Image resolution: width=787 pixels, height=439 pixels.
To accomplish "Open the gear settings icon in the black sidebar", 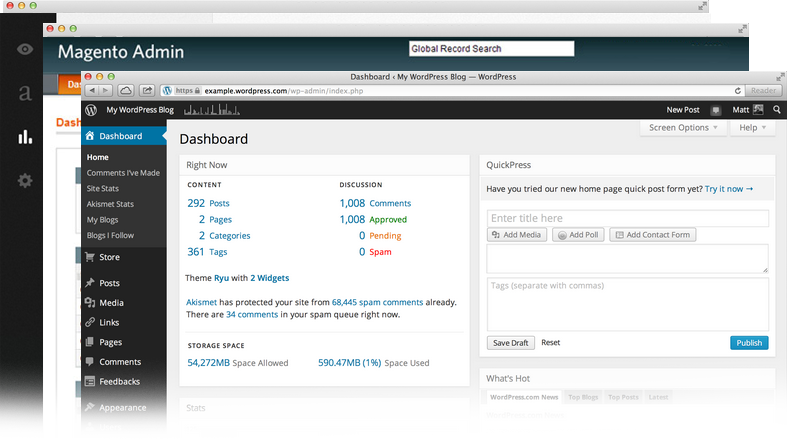I will [25, 180].
